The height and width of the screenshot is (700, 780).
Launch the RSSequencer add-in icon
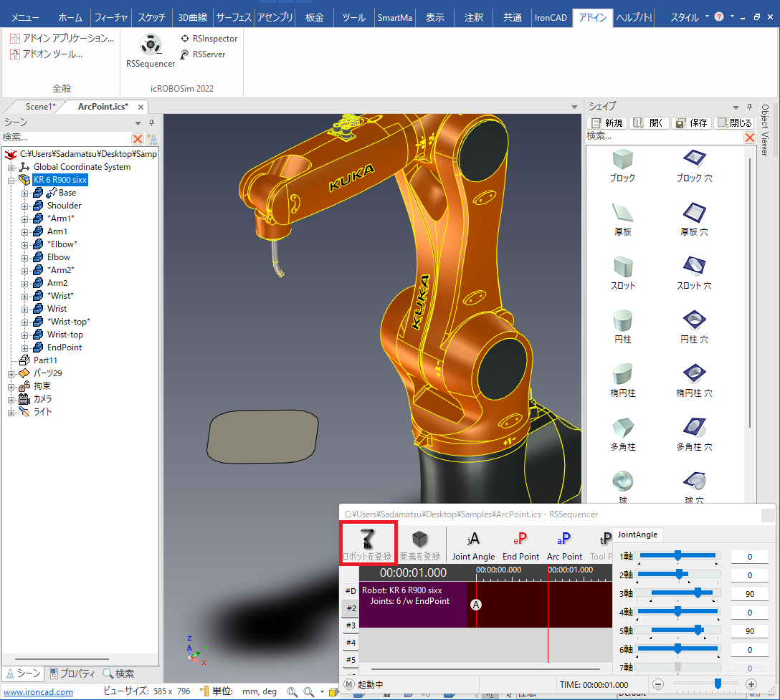(150, 47)
